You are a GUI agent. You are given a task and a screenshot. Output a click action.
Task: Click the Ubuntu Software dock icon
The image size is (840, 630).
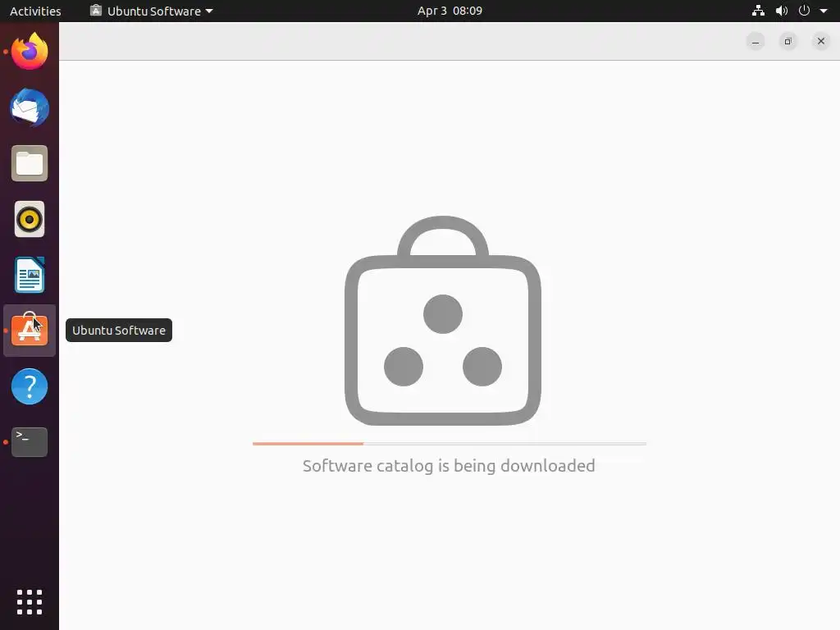pos(30,330)
